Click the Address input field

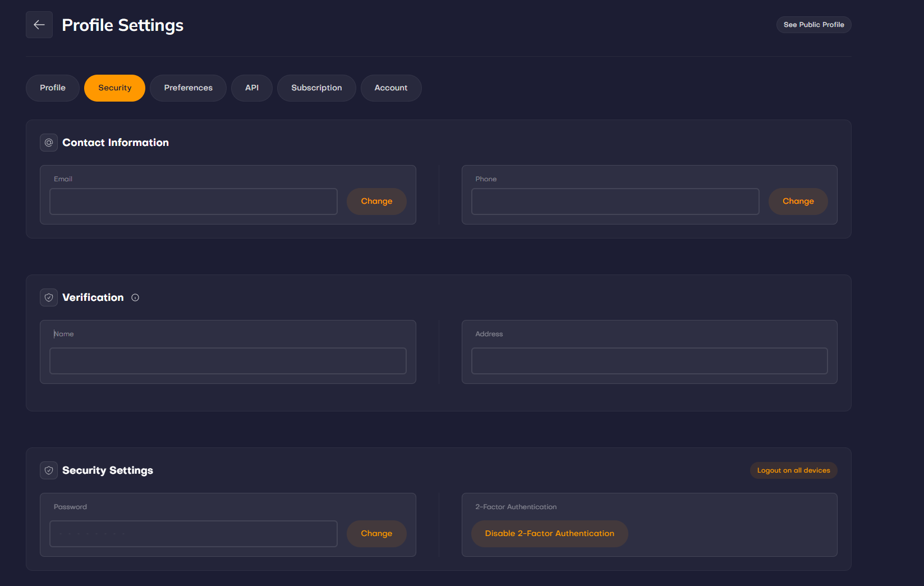(x=649, y=361)
